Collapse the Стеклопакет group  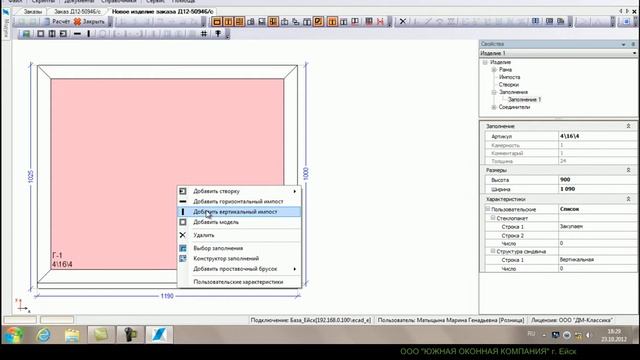coord(493,218)
